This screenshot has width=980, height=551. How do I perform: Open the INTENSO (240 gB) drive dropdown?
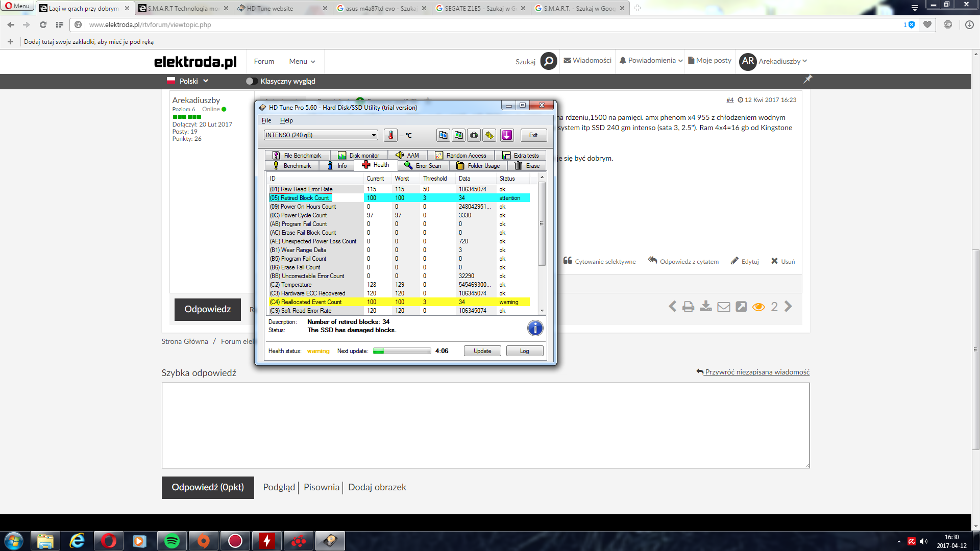[x=321, y=135]
